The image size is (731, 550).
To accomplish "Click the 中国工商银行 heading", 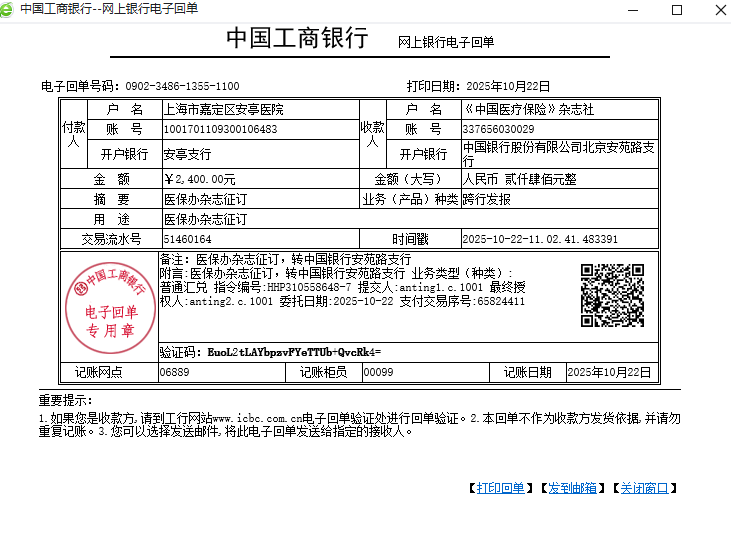I will tap(297, 38).
